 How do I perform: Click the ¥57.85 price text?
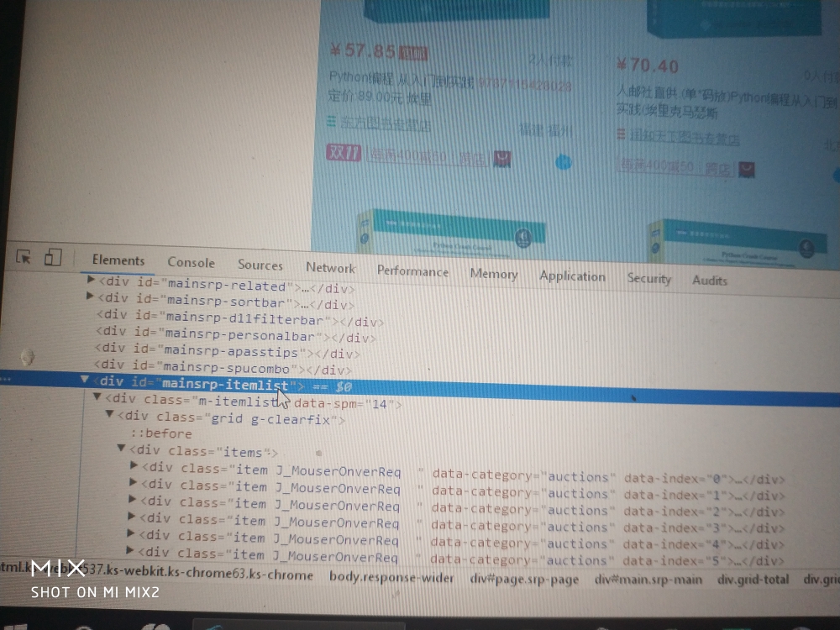click(363, 51)
